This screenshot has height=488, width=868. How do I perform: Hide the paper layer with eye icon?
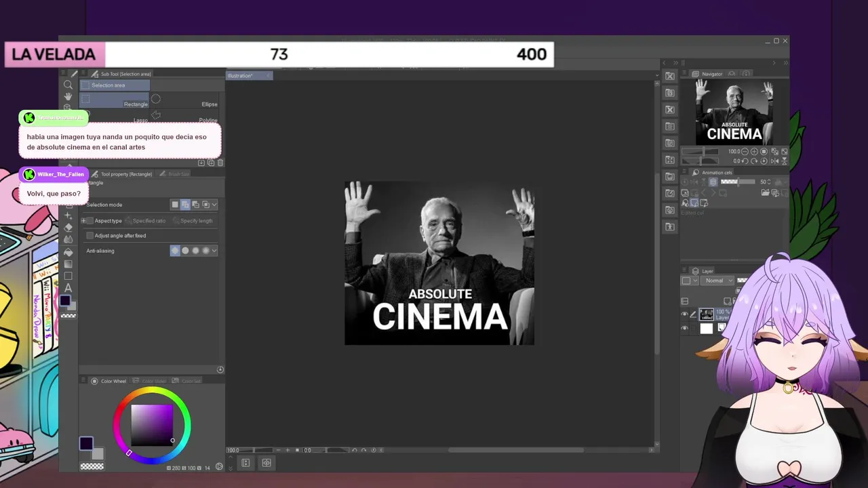tap(684, 329)
